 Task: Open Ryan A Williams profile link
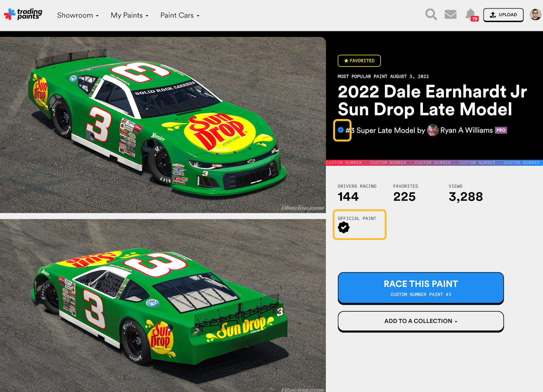click(x=466, y=130)
